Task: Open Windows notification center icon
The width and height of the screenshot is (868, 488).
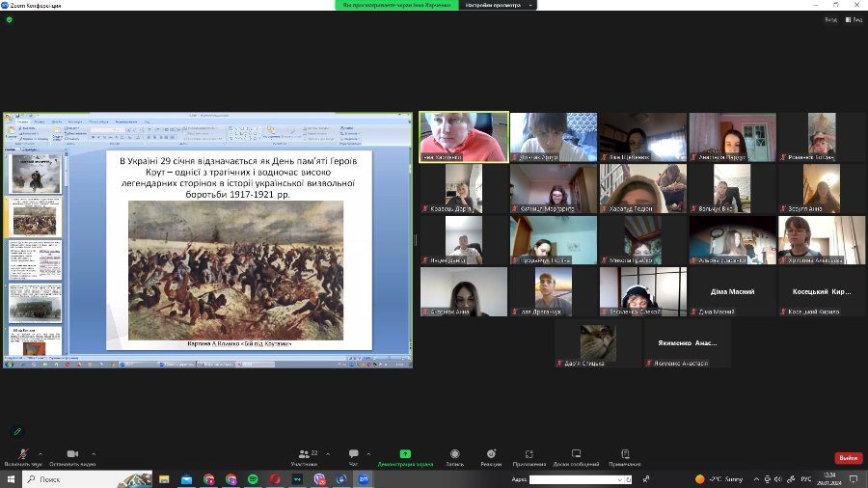Action: click(854, 479)
